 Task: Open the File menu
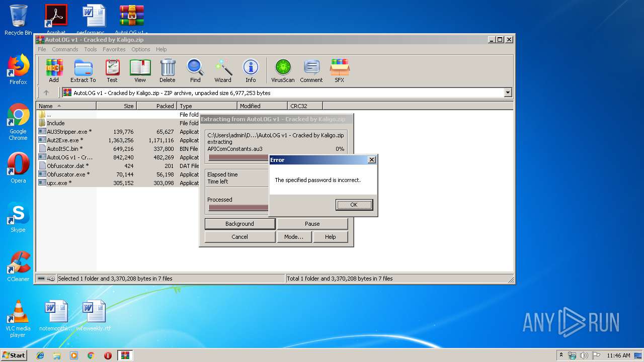(42, 49)
